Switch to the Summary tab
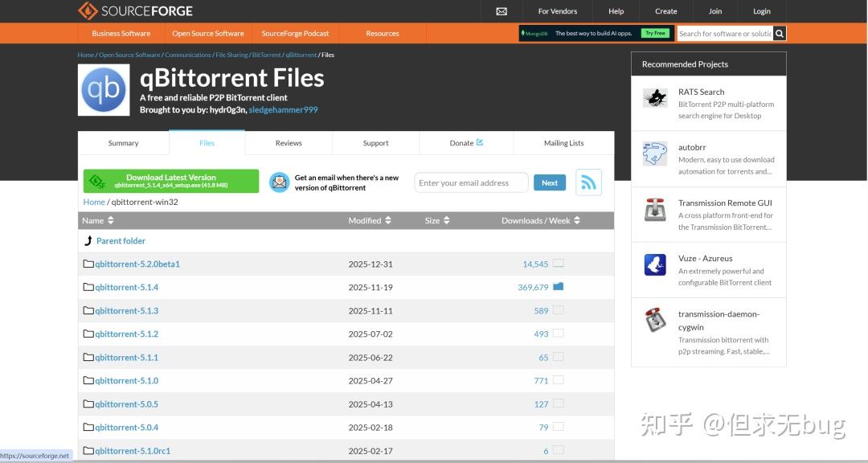Viewport: 868px width, 463px height. (124, 143)
